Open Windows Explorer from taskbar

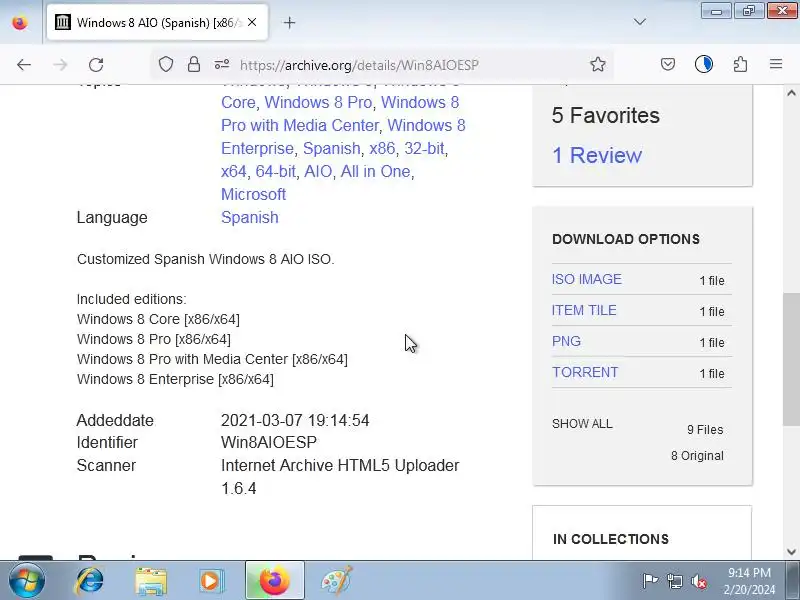pyautogui.click(x=151, y=581)
